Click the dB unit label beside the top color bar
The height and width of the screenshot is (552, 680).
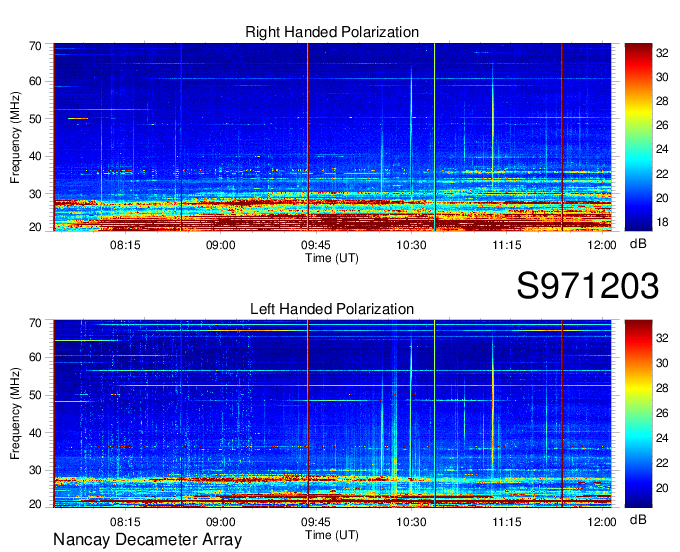638,244
